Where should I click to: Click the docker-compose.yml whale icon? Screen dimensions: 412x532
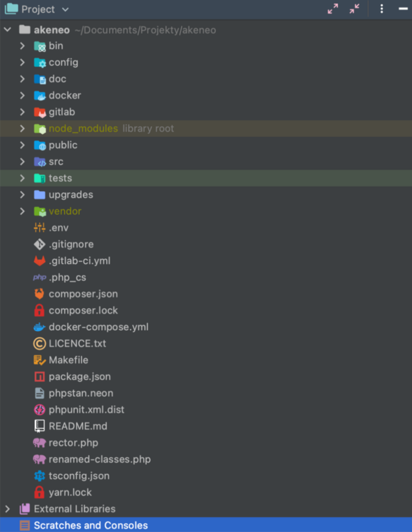pyautogui.click(x=39, y=327)
